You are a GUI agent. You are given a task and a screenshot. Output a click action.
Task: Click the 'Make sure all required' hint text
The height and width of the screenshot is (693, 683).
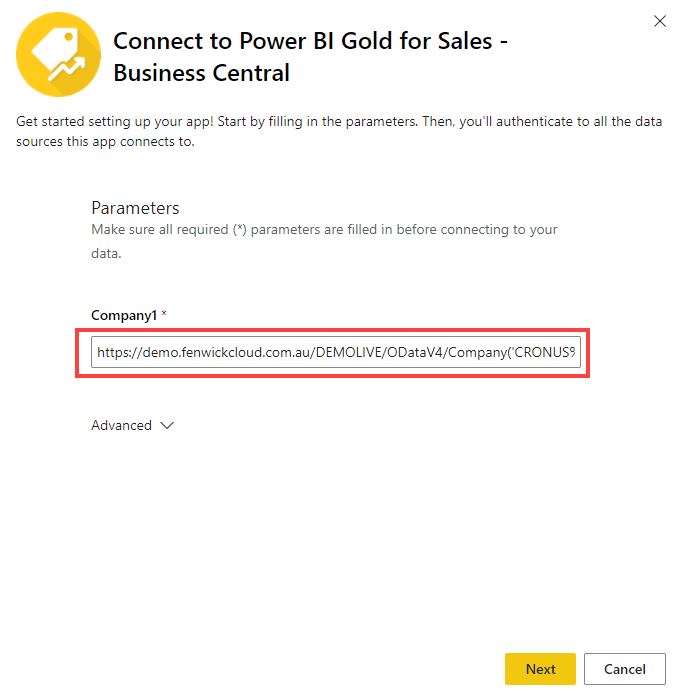pos(324,229)
